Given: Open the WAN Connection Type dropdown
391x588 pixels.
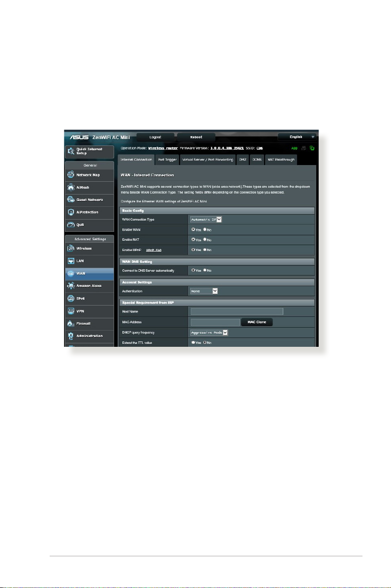Looking at the screenshot, I should coord(206,220).
